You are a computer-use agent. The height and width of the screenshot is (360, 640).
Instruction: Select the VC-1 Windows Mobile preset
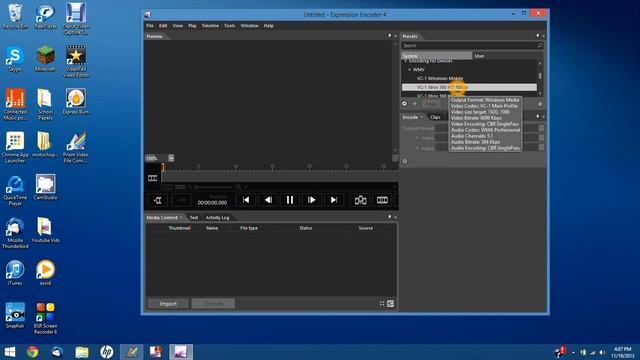click(x=440, y=78)
